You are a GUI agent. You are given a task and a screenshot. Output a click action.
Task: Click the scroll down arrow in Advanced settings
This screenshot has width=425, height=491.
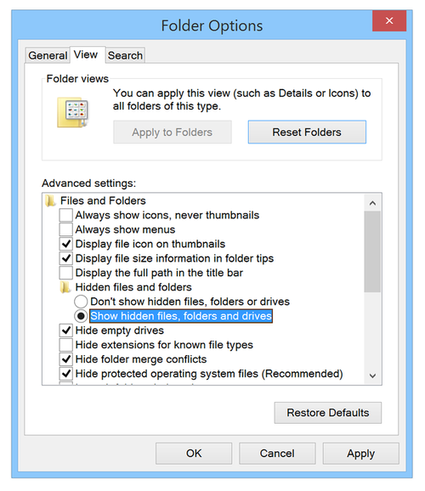point(373,376)
